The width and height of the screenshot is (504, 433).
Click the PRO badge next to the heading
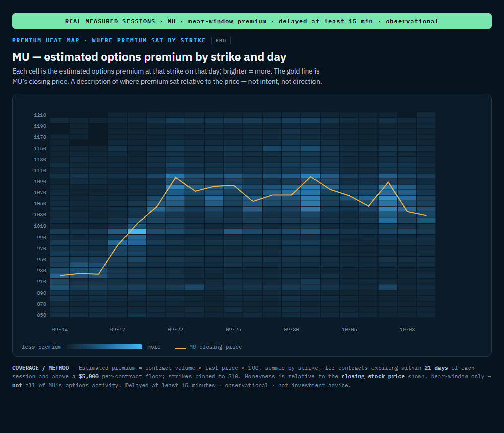tap(221, 40)
